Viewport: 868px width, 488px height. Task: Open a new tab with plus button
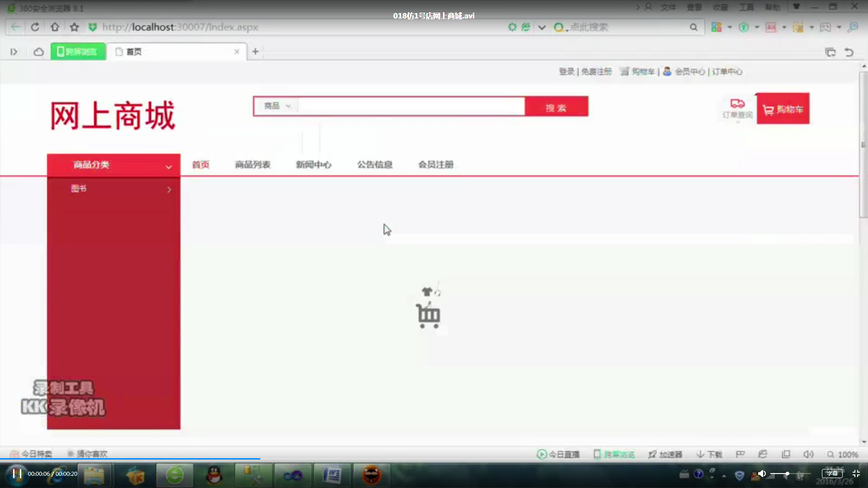pyautogui.click(x=255, y=52)
